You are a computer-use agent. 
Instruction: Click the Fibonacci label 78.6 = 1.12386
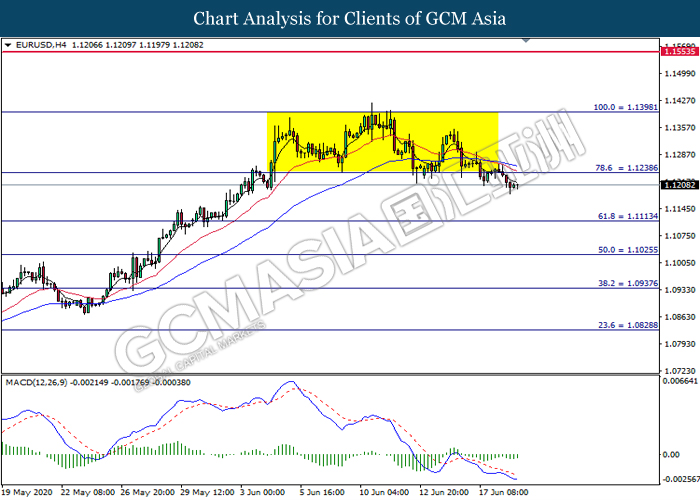626,168
